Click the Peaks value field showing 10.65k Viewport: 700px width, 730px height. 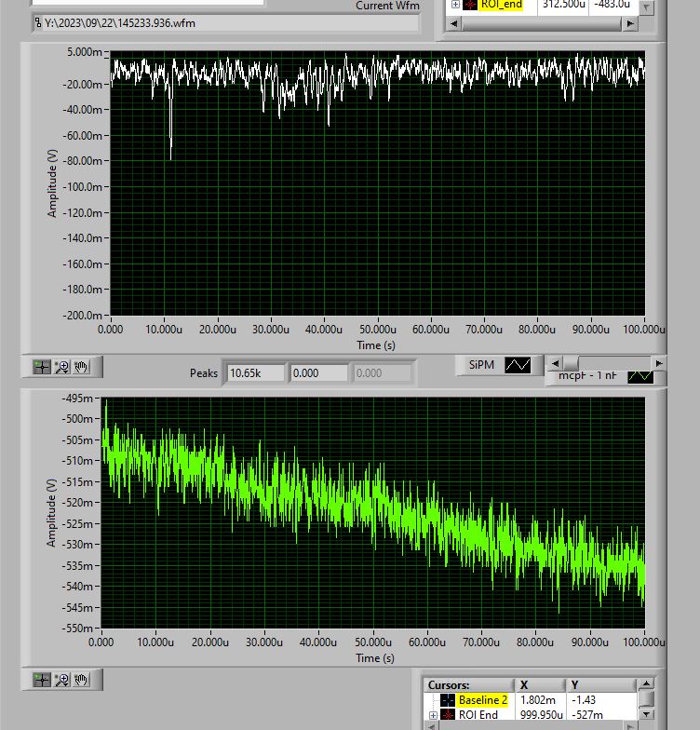253,372
